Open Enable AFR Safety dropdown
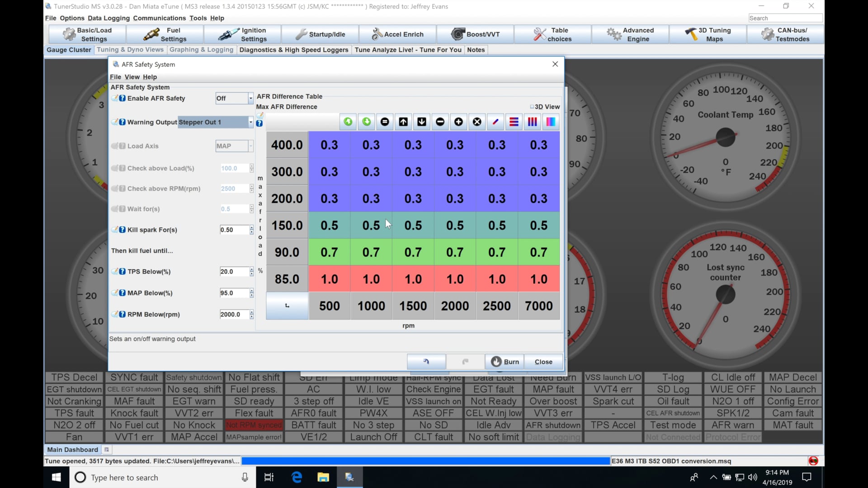The image size is (868, 488). 250,99
